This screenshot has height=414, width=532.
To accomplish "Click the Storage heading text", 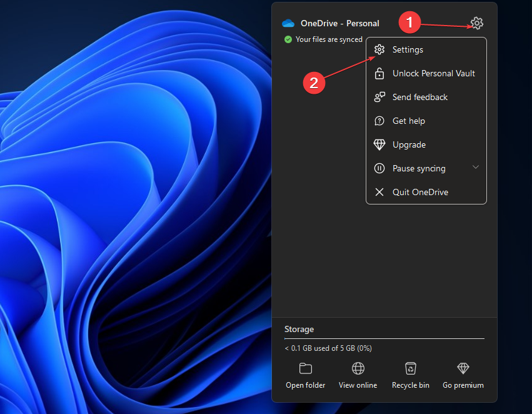I will point(299,329).
